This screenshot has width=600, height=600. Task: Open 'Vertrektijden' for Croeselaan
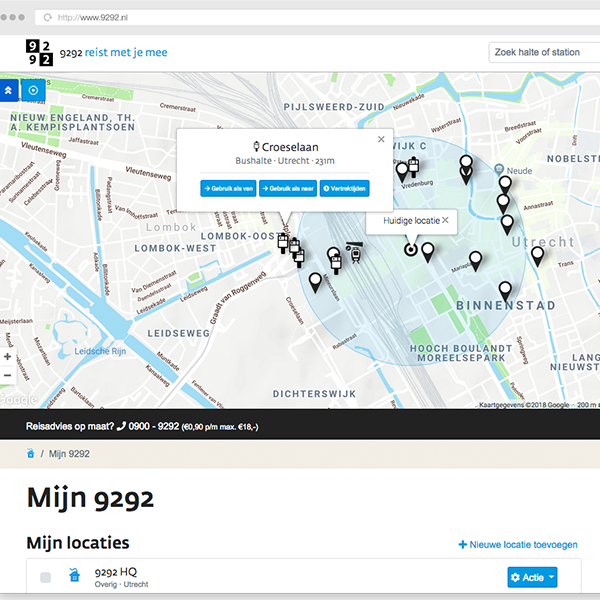[x=344, y=188]
